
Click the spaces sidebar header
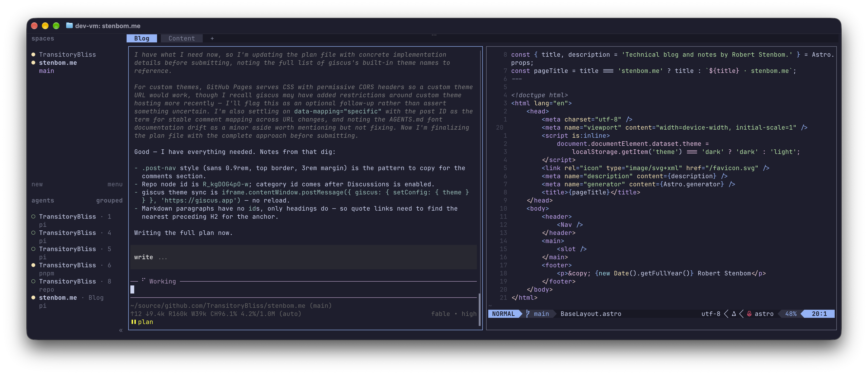[43, 39]
